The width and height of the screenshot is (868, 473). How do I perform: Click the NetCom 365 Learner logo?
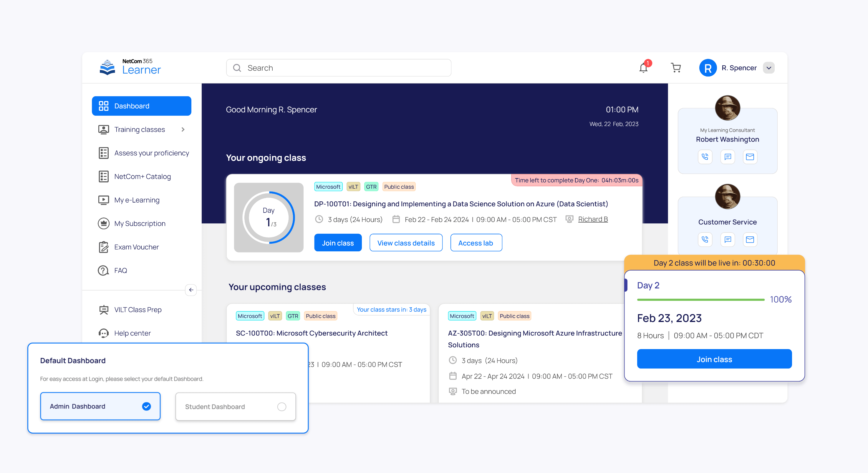(130, 67)
